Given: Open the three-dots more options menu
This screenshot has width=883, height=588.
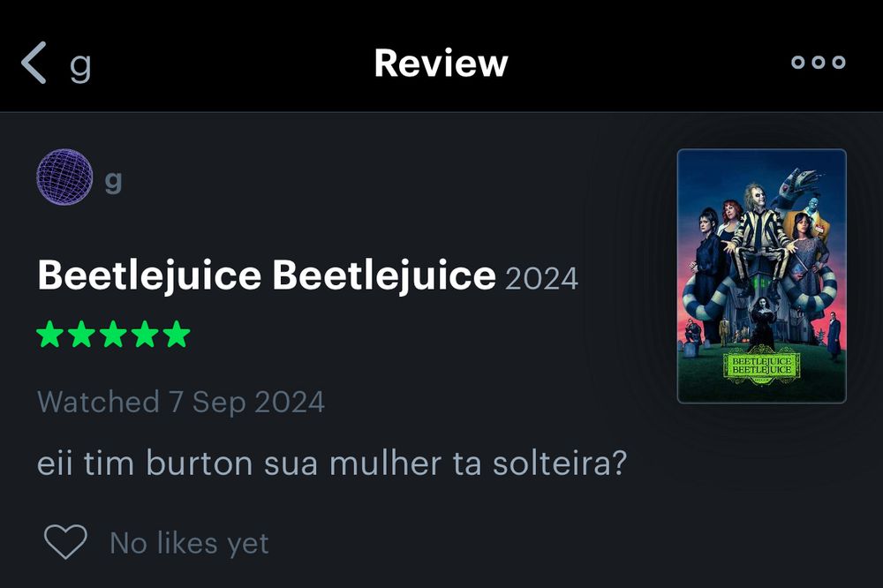Looking at the screenshot, I should click(819, 62).
